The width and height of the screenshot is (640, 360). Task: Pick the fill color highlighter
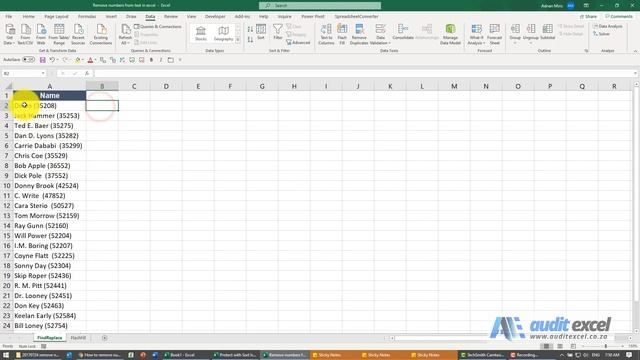pyautogui.click(x=77, y=60)
